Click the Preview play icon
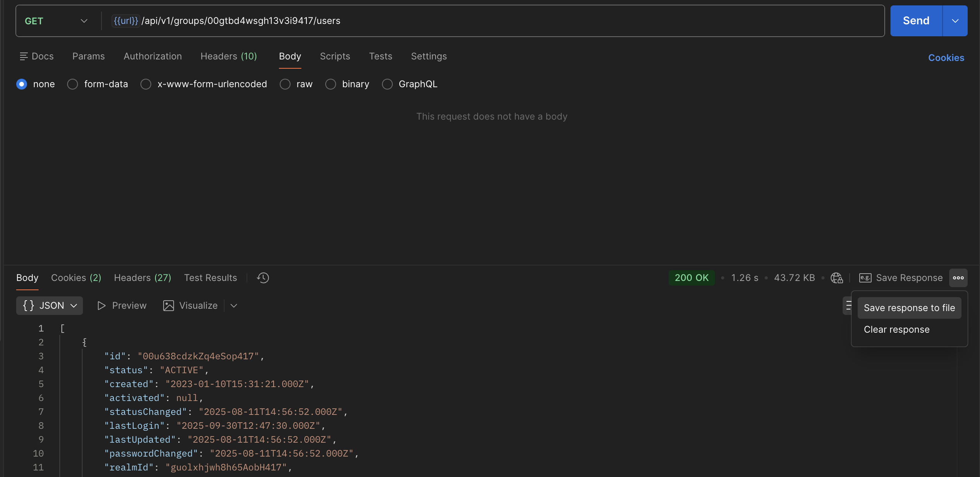This screenshot has width=980, height=477. click(101, 306)
